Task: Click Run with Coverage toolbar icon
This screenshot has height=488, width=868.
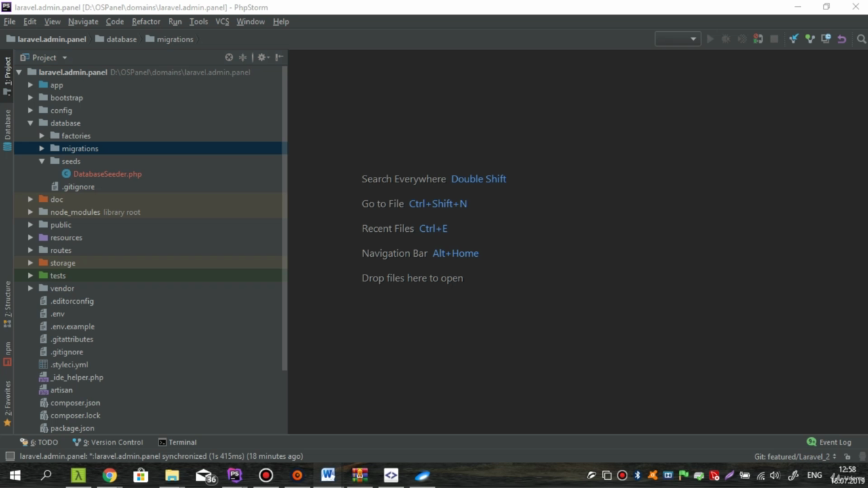Action: [x=742, y=39]
